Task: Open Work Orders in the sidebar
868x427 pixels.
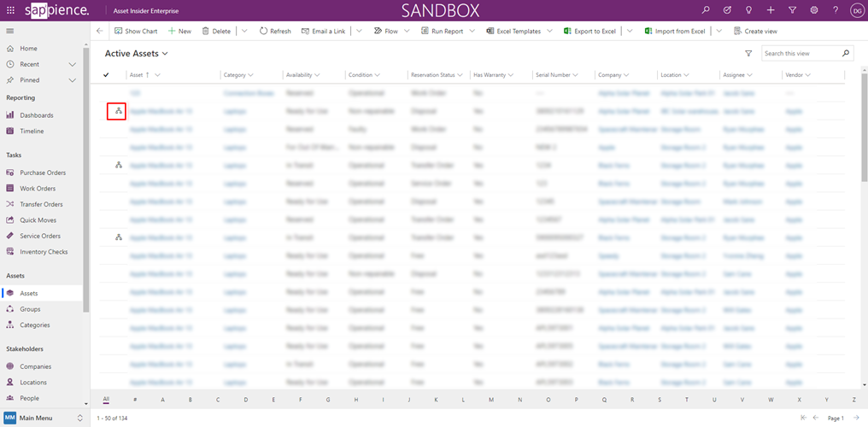Action: pyautogui.click(x=38, y=189)
